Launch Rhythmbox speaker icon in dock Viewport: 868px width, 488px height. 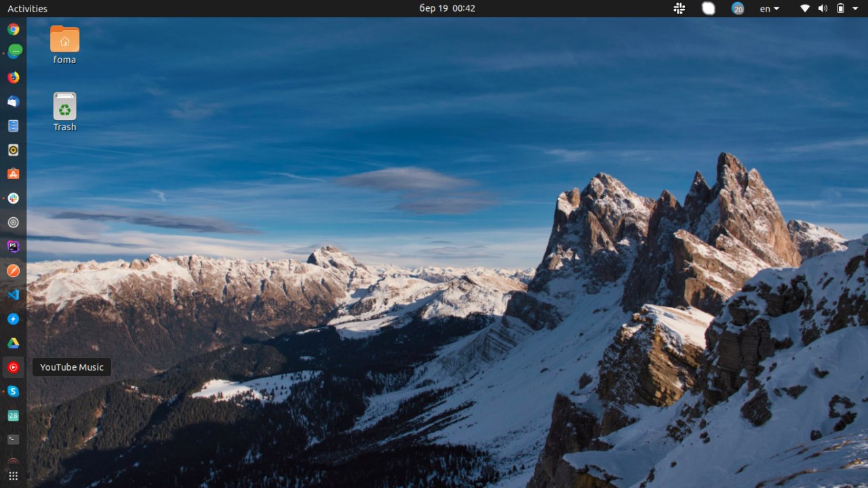13,150
